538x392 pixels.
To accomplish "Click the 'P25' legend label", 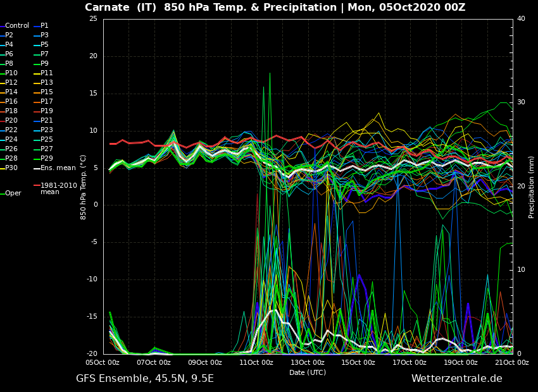I will [x=46, y=140].
